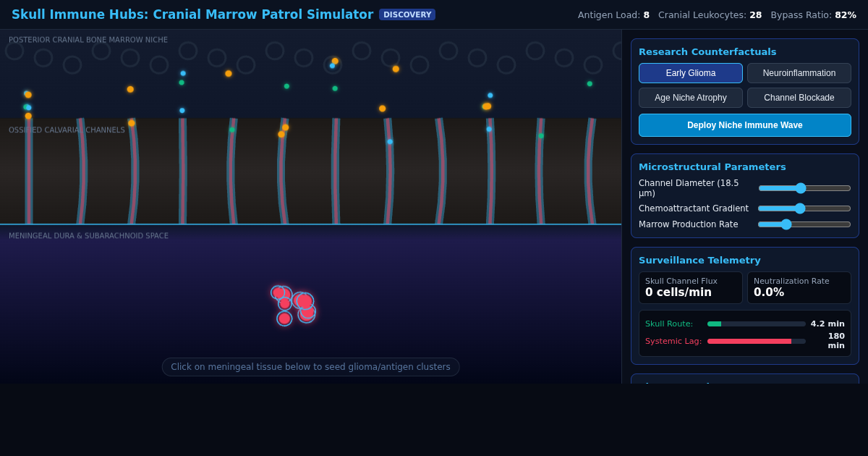Deploy Niche Immune Wave
Image resolution: width=868 pixels, height=456 pixels.
pos(745,125)
